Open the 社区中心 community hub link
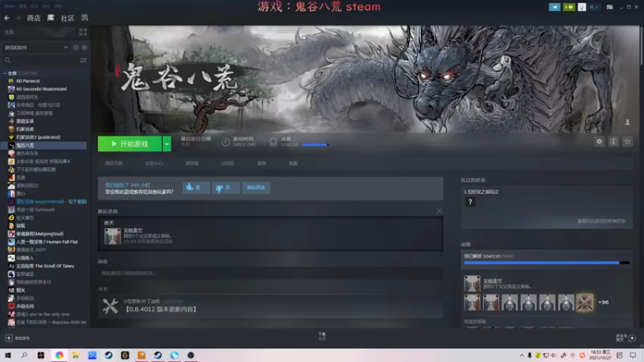This screenshot has height=362, width=644. pyautogui.click(x=154, y=163)
